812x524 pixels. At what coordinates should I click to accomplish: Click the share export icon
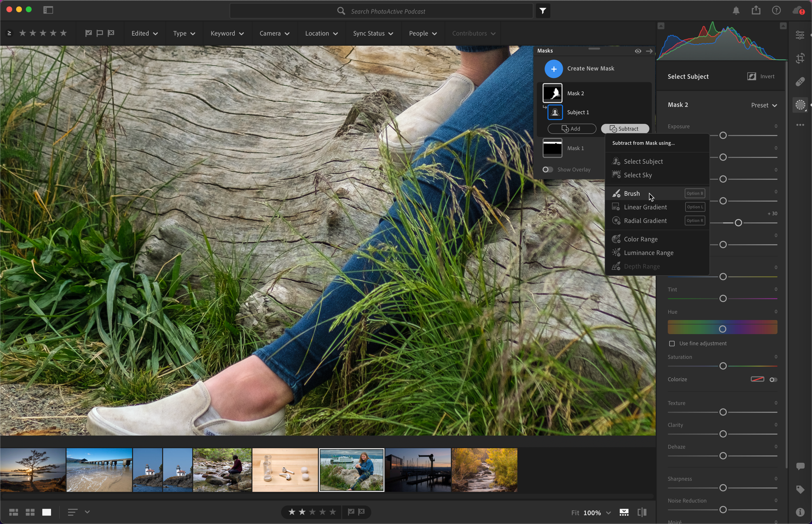(756, 10)
